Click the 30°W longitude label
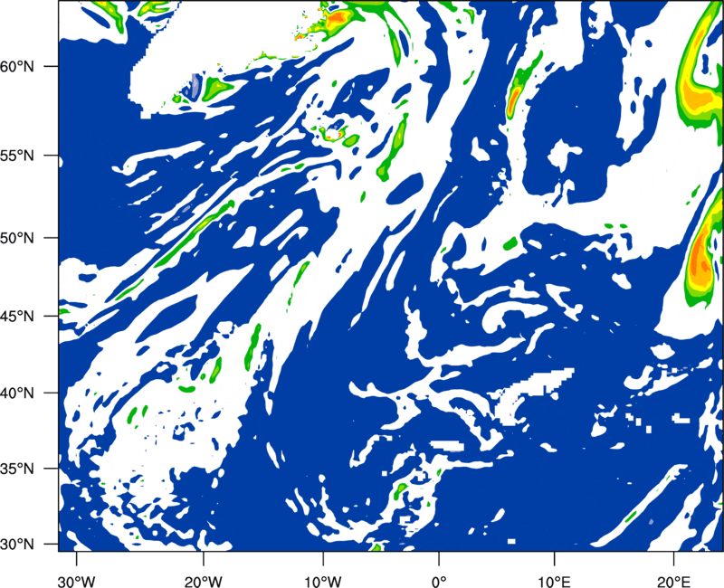Image resolution: width=724 pixels, height=588 pixels. point(77,582)
